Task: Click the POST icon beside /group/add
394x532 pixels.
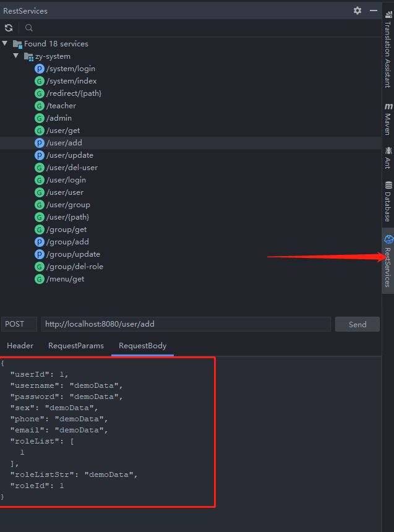Action: [40, 242]
